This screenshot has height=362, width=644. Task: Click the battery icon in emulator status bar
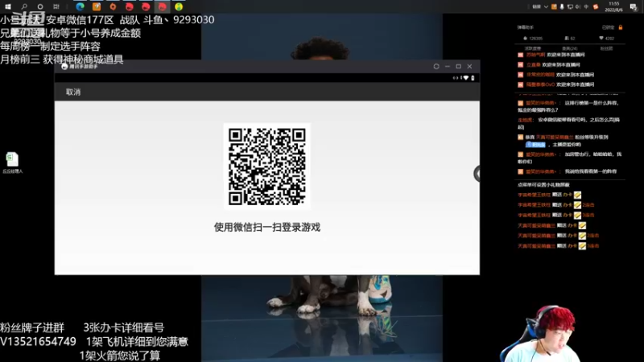[473, 77]
